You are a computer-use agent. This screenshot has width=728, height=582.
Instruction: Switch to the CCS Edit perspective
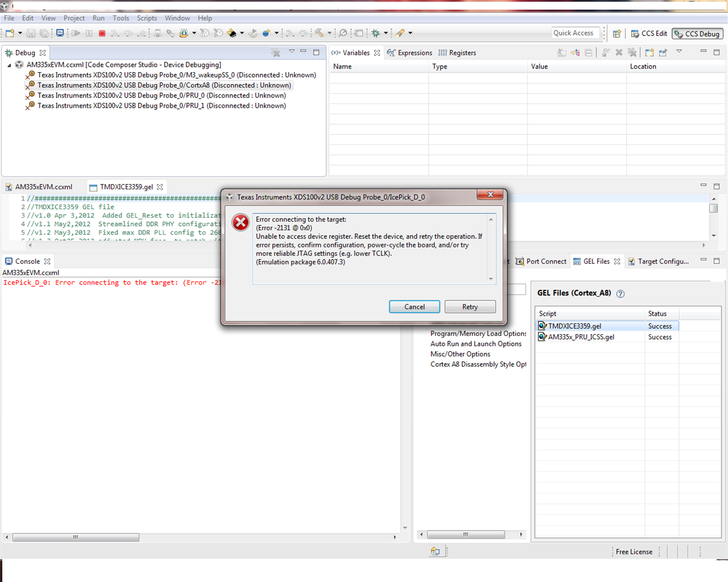[x=649, y=34]
